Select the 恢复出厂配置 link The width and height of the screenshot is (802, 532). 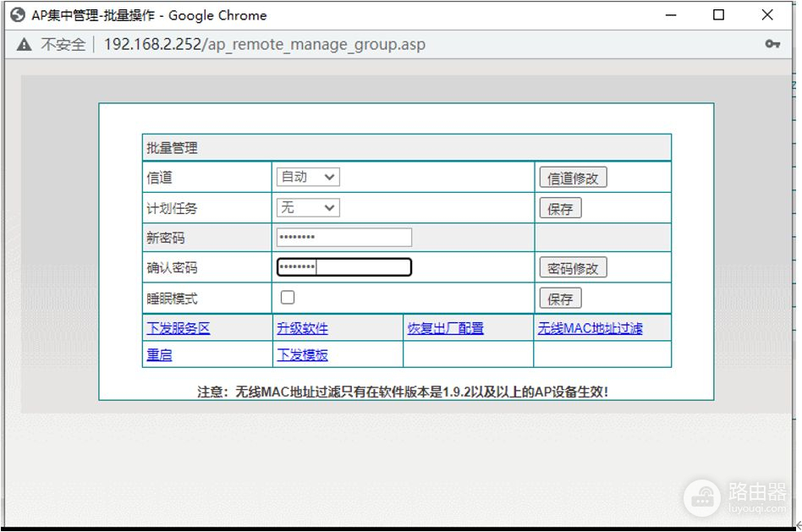pyautogui.click(x=445, y=328)
